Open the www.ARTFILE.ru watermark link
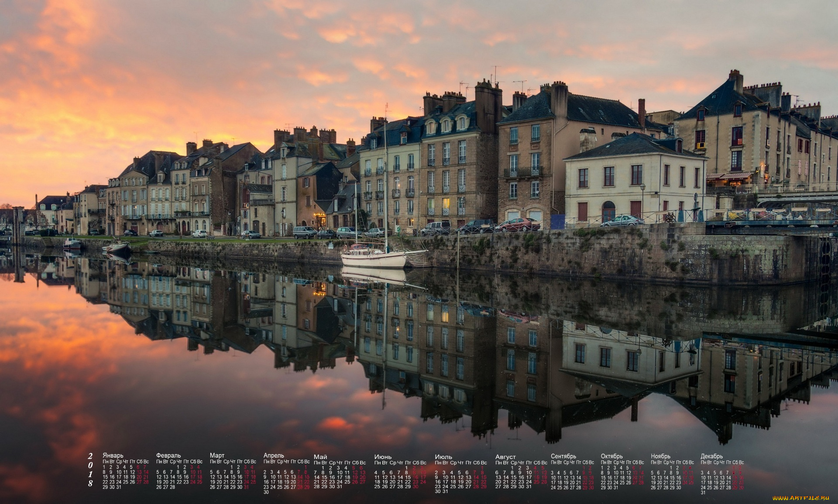Viewport: 838px width, 504px height. click(802, 498)
